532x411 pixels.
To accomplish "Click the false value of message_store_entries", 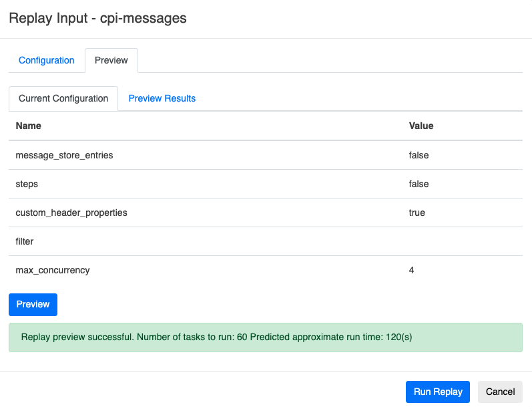I will (x=419, y=155).
